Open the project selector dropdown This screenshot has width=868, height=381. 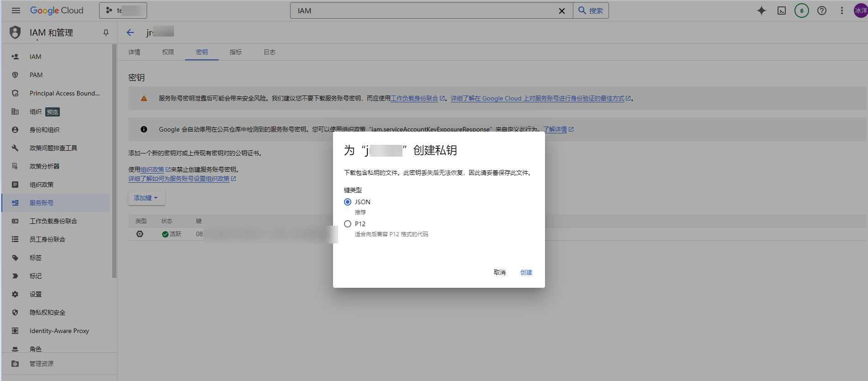(123, 11)
